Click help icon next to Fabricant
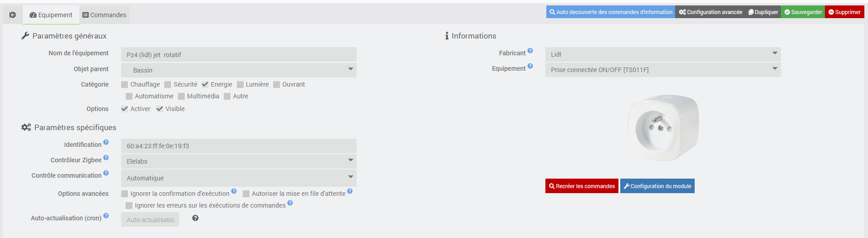Screen dimensions: 868x238 click(530, 51)
